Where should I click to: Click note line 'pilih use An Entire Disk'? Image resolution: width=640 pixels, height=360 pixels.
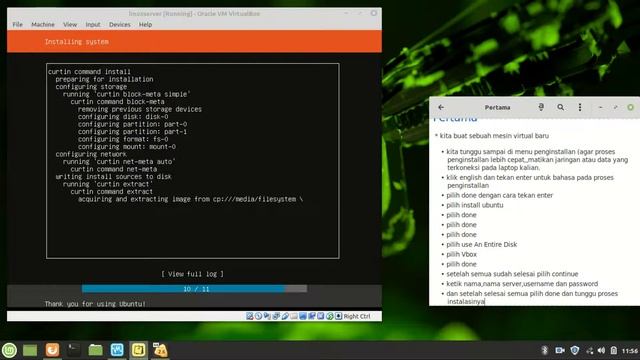point(482,244)
